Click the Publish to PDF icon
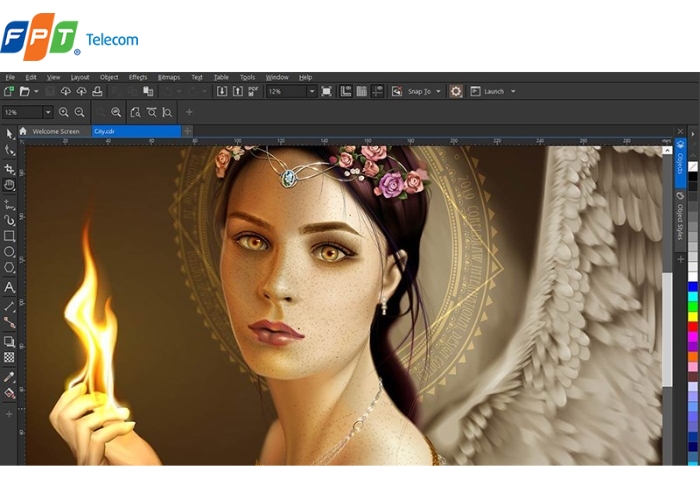700x500 pixels. (253, 92)
